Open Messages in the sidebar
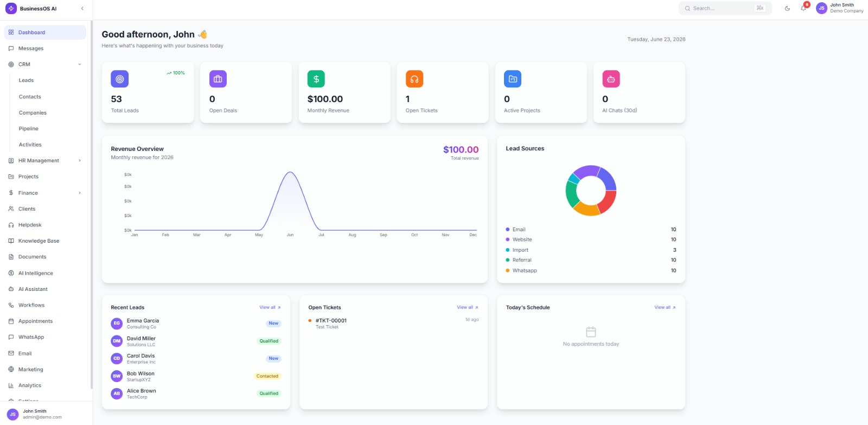The width and height of the screenshot is (868, 425). [x=45, y=48]
